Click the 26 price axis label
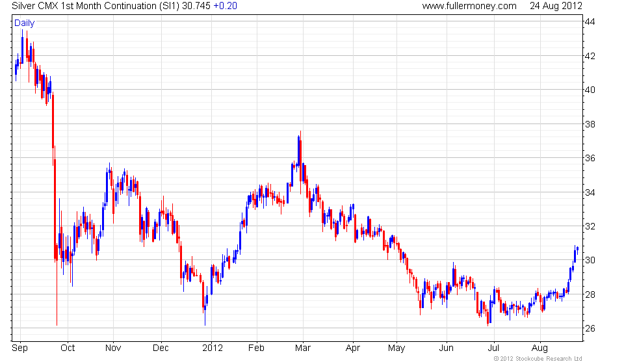Screen dimensions: 637x364 pos(590,328)
